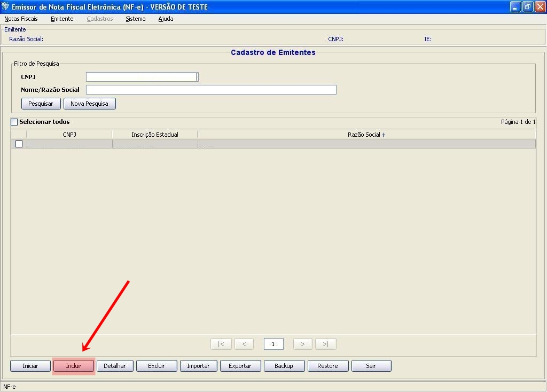
Task: Click the first page navigation arrow
Action: [x=221, y=344]
